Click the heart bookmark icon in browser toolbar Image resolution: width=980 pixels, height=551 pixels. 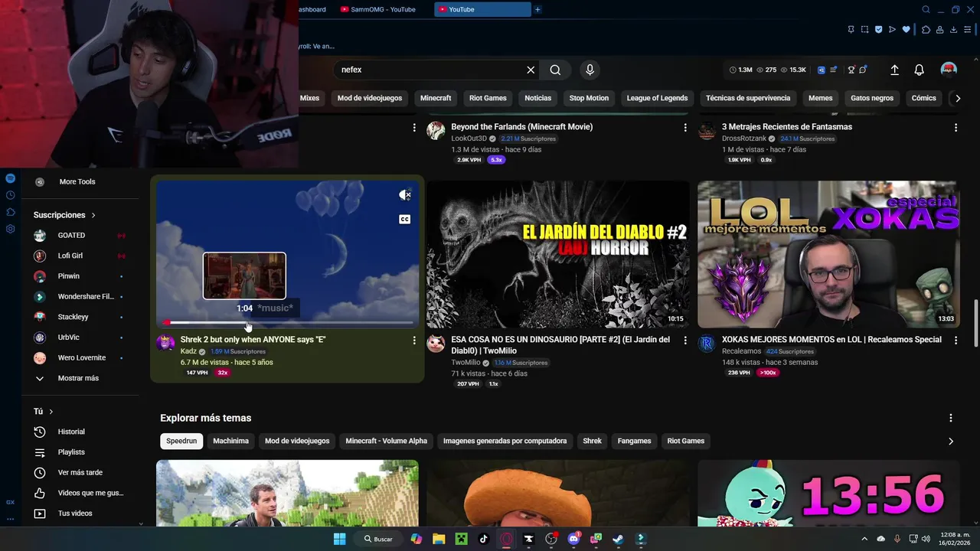tap(906, 30)
